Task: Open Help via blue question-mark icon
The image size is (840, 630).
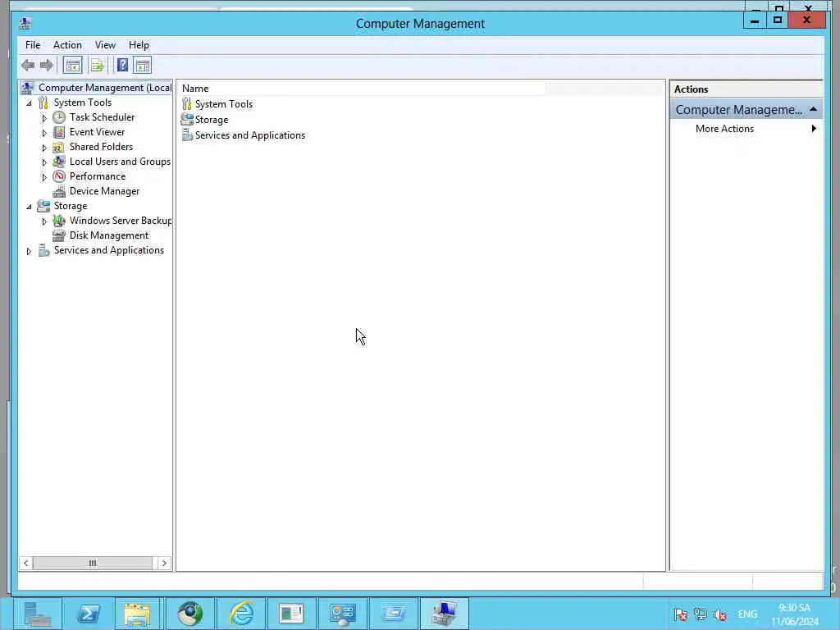Action: pyautogui.click(x=123, y=66)
